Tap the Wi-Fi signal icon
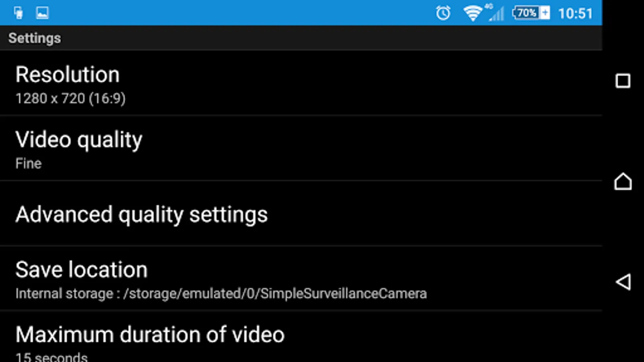 [x=473, y=13]
